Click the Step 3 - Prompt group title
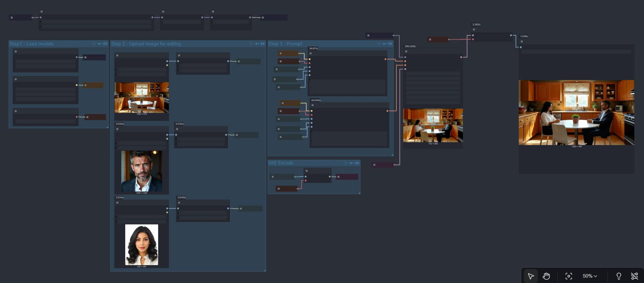 [285, 44]
